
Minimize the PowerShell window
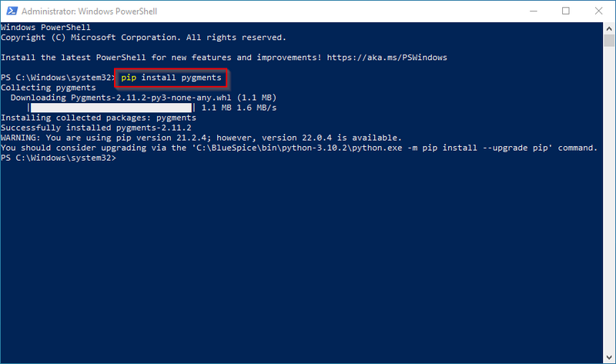coord(533,11)
